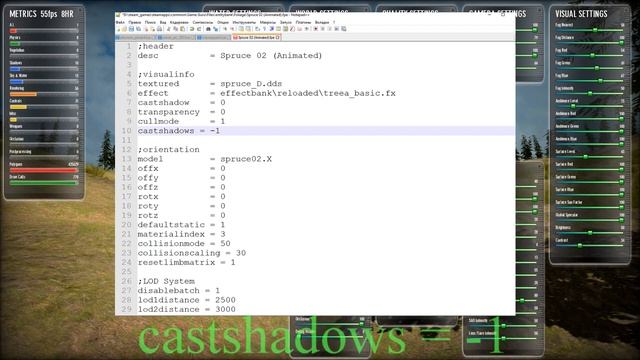Open the Запуск menu
640x360 pixels.
(286, 22)
